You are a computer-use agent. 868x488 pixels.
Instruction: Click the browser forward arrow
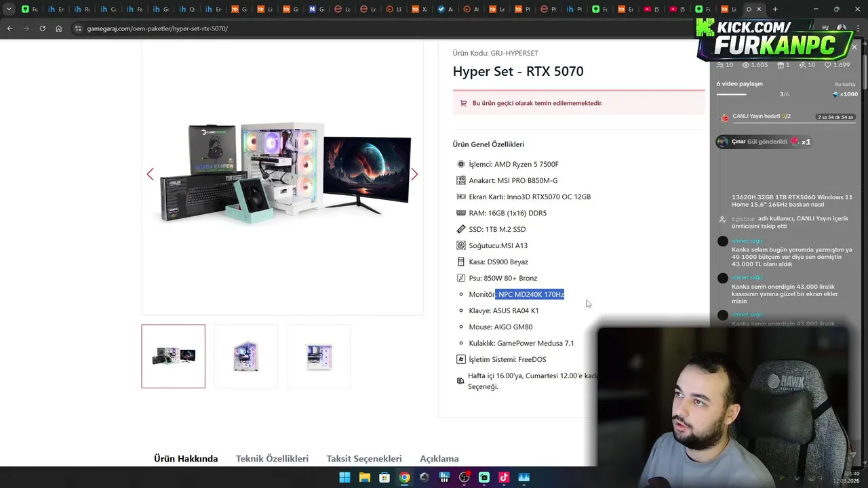[26, 28]
